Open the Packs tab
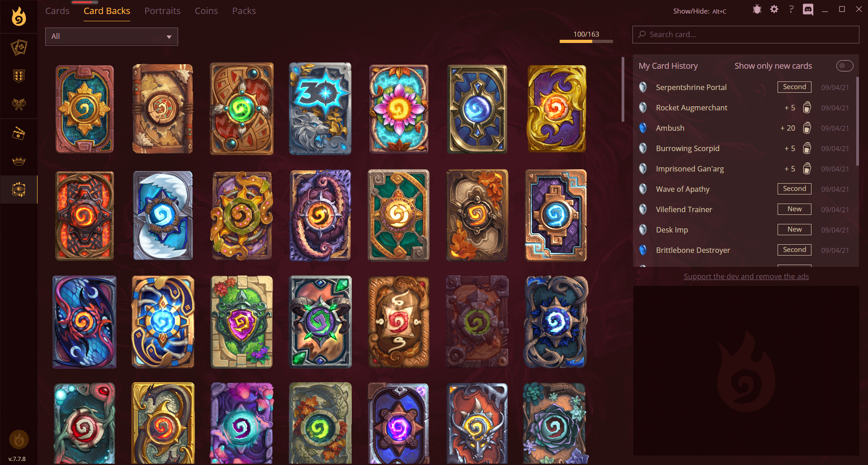Viewport: 868px width, 465px height. coord(244,11)
